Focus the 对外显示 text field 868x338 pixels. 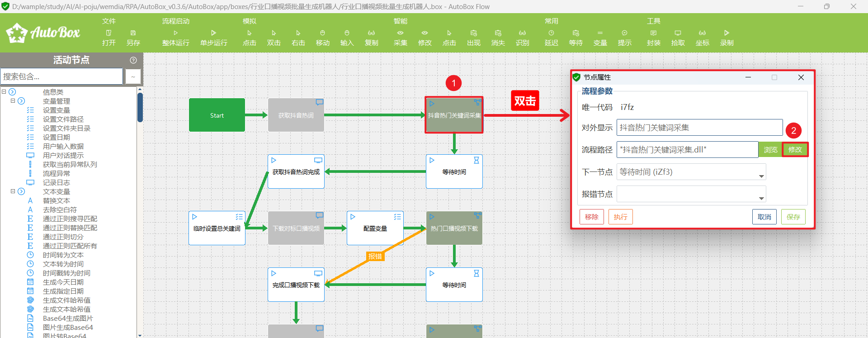[699, 128]
